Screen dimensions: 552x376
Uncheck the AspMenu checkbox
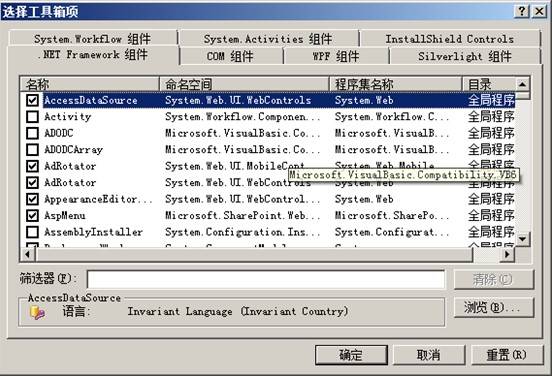point(32,215)
